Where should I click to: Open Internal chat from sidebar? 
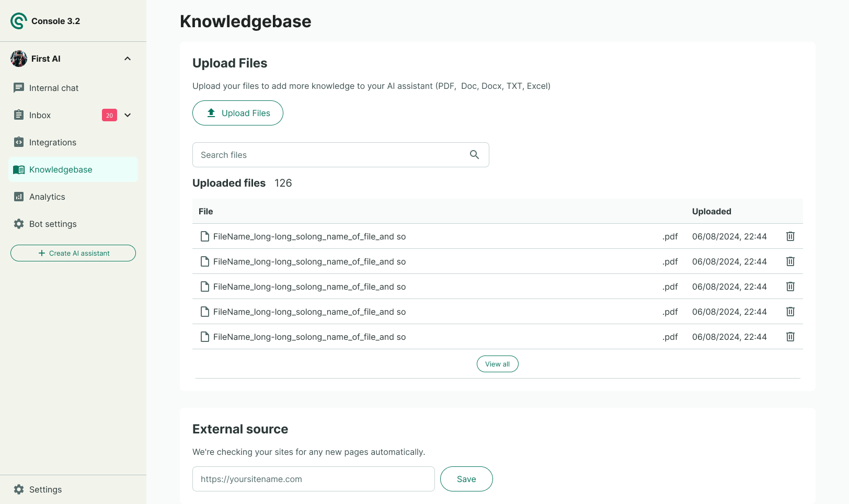[54, 88]
